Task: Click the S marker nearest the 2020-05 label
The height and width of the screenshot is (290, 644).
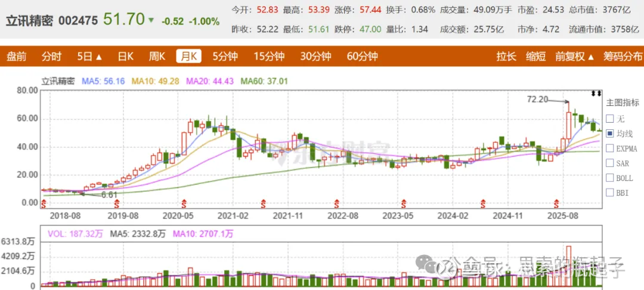Action: (184, 202)
